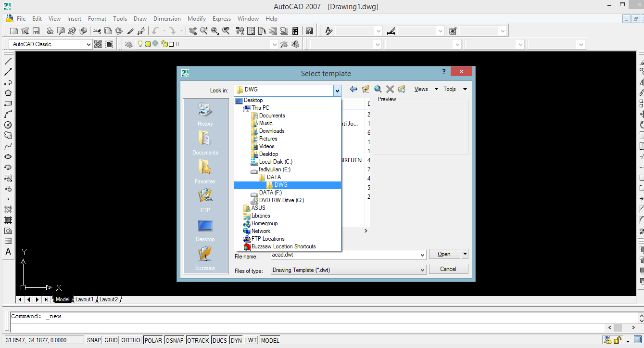The image size is (644, 348).
Task: Open the Look in folder dropdown
Action: point(337,90)
